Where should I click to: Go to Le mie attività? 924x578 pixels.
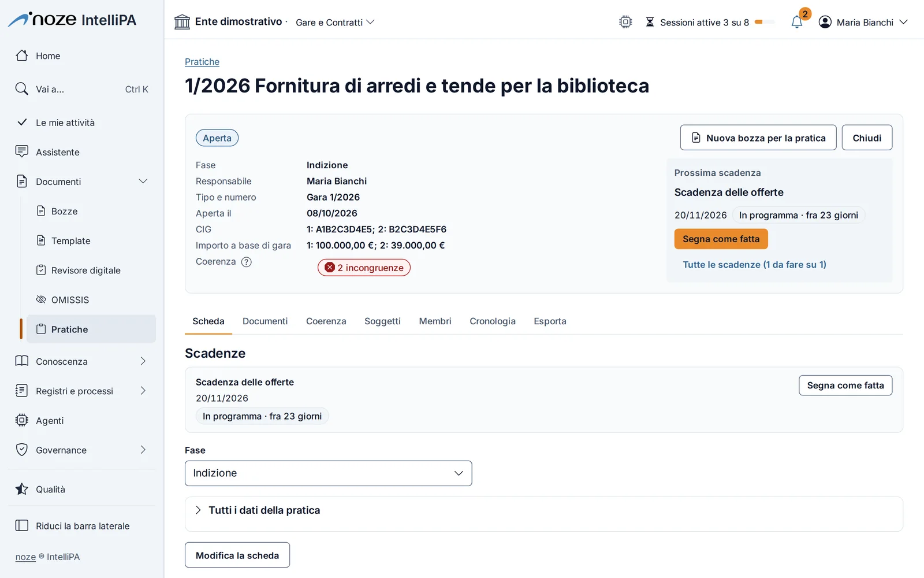point(82,123)
